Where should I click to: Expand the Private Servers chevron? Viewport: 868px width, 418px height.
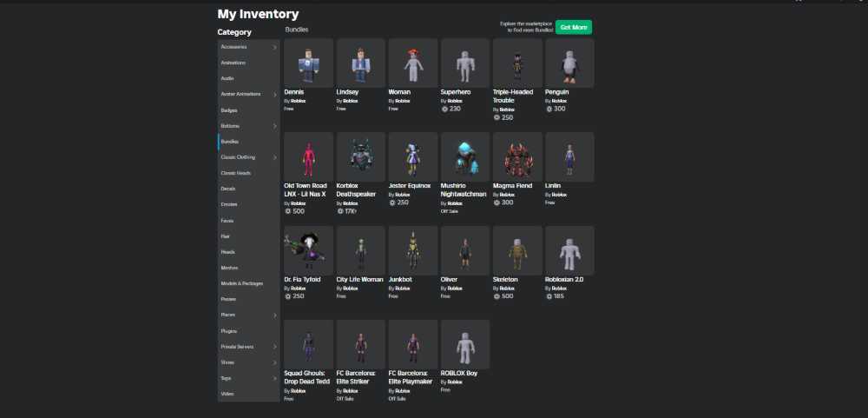(x=274, y=347)
